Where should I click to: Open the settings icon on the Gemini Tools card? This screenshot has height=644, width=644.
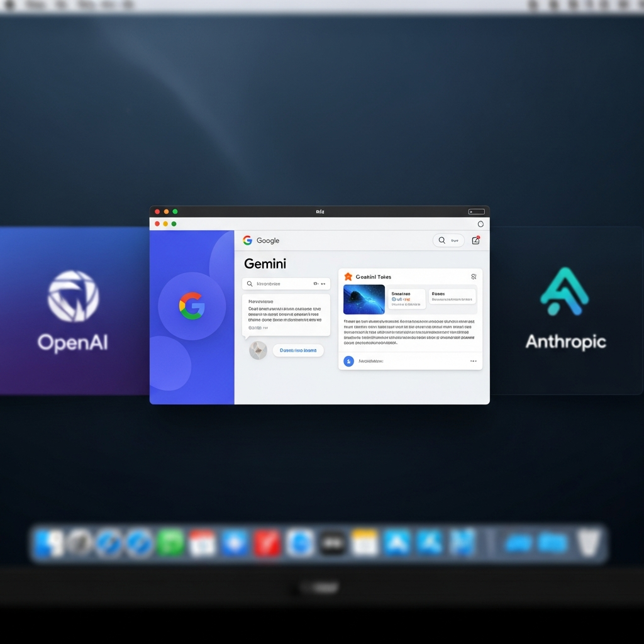coord(474,276)
